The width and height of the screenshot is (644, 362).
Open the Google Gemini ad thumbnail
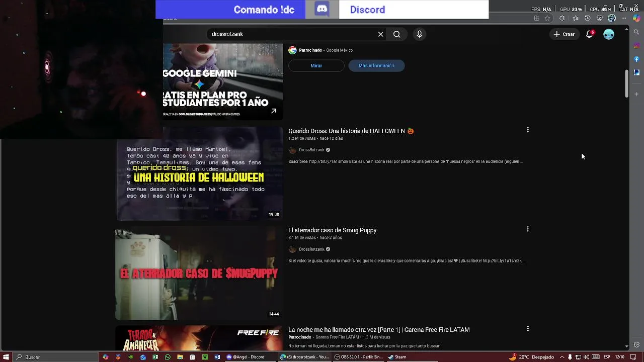[x=223, y=81]
